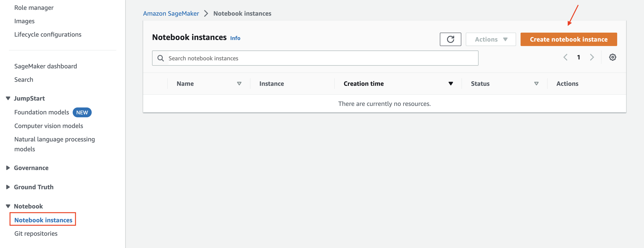644x248 pixels.
Task: Sort table by the Name column arrow
Action: [x=239, y=84]
